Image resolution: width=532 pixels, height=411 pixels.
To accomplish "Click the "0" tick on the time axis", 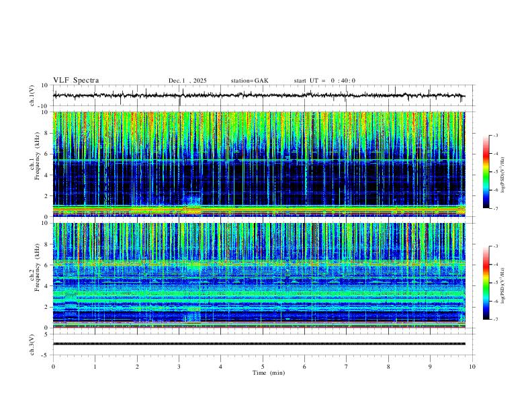I will [53, 367].
